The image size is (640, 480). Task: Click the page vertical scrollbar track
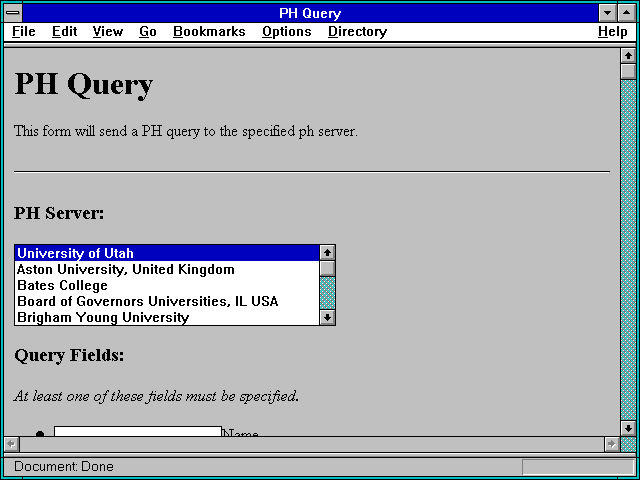628,250
